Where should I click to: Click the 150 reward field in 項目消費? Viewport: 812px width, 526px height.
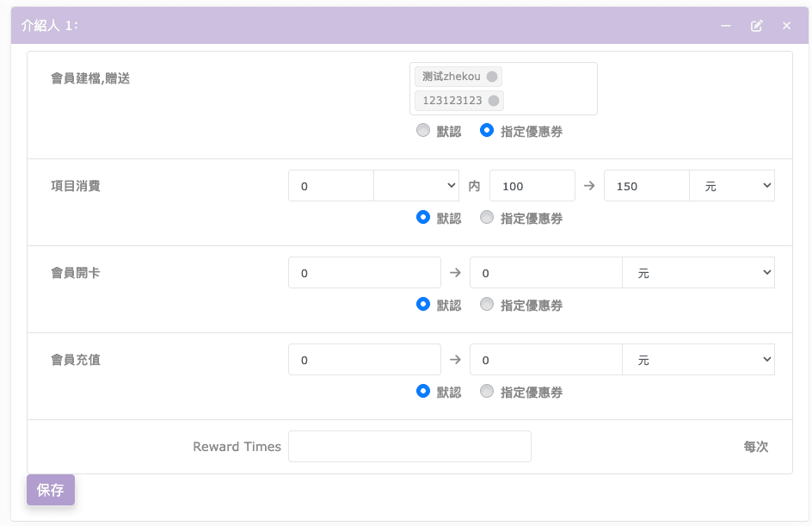click(646, 186)
